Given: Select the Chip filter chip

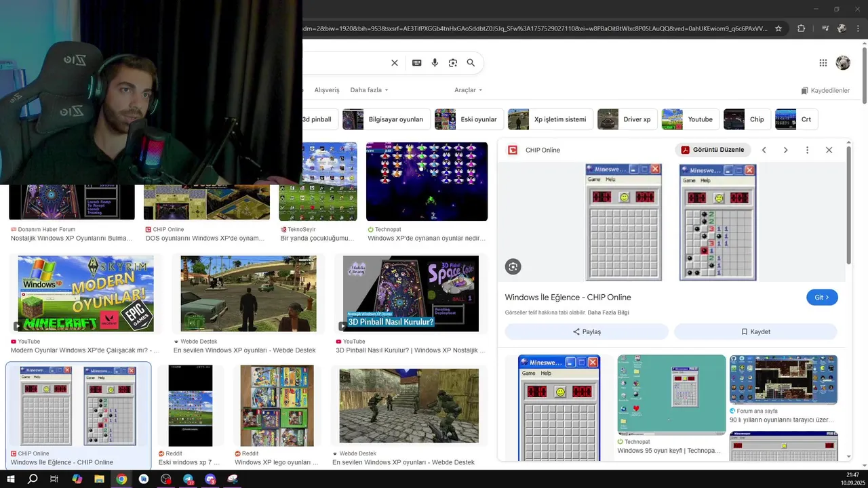Looking at the screenshot, I should pyautogui.click(x=747, y=119).
